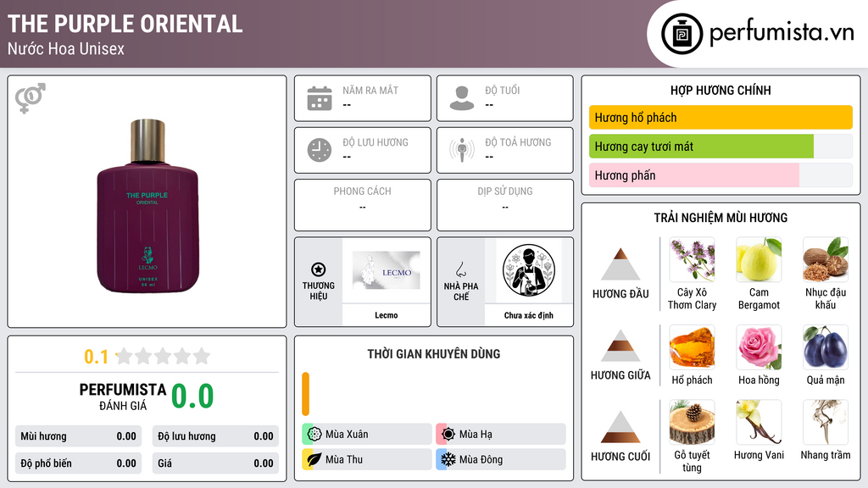This screenshot has width=868, height=488.
Task: Click the Lecmo brand logo image
Action: pos(387,270)
